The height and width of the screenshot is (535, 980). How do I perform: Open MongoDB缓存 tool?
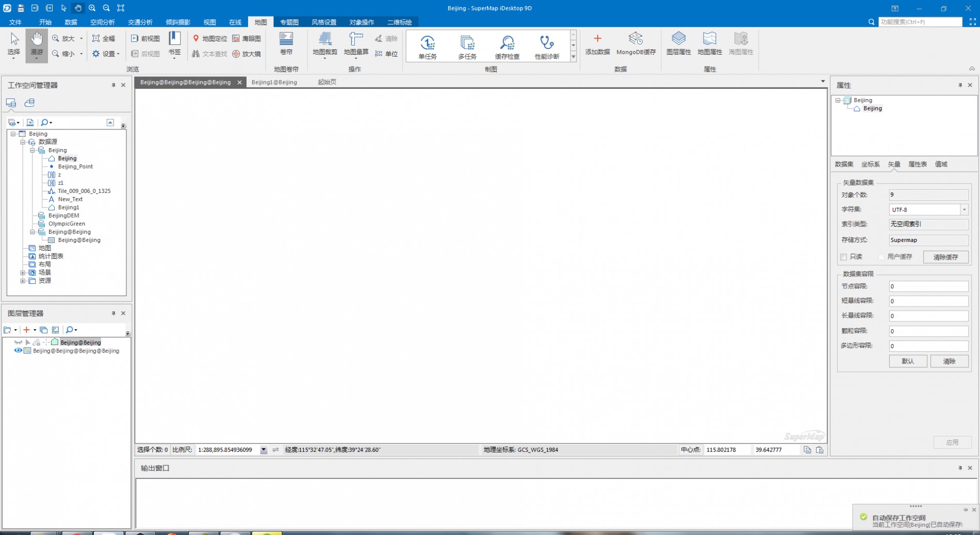click(x=636, y=44)
